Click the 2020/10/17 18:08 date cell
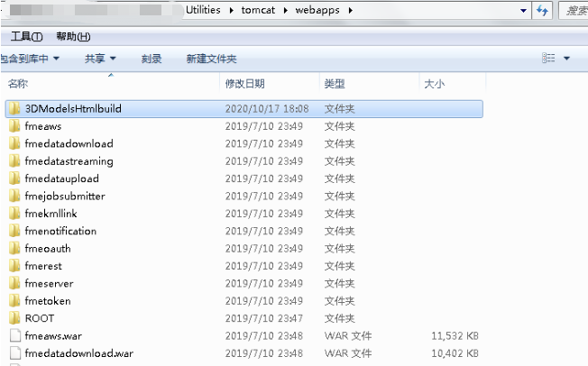588x366 pixels. [x=267, y=109]
